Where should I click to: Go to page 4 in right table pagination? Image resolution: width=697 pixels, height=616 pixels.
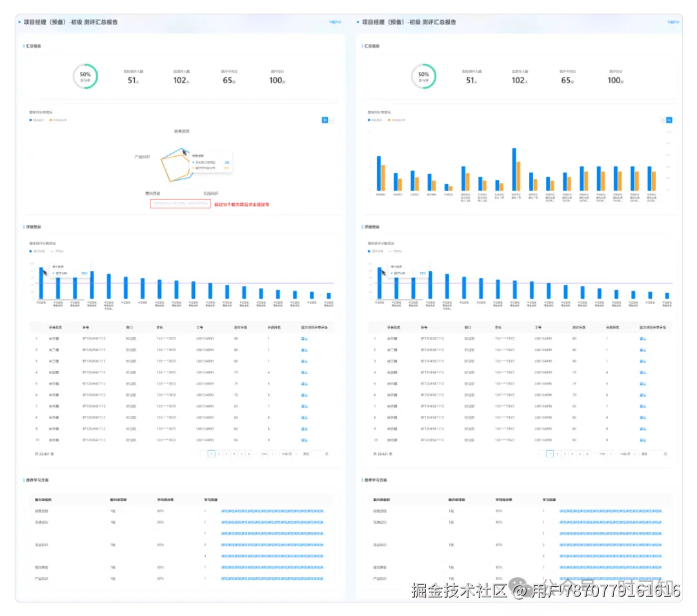click(572, 454)
